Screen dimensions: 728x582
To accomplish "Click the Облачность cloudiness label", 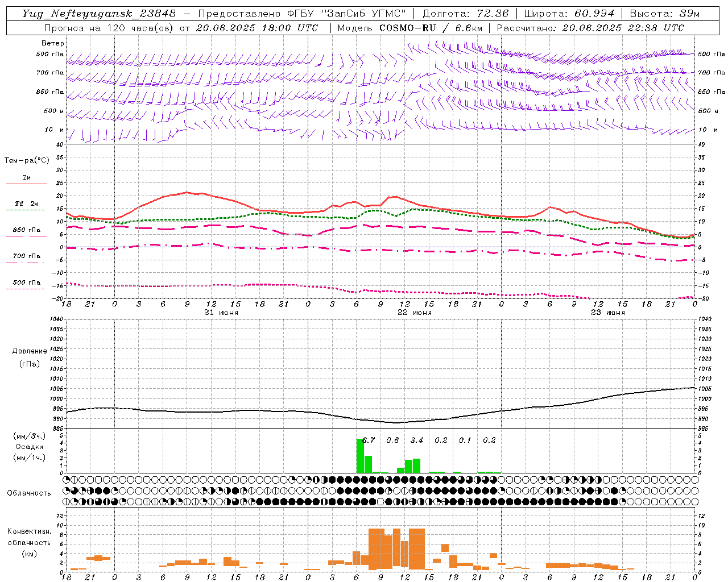I will [29, 493].
